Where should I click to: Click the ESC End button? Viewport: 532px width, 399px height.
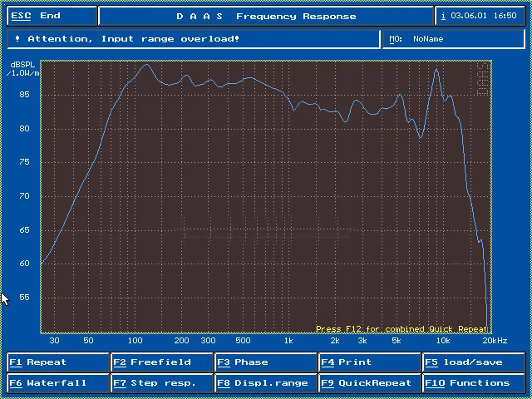point(52,16)
